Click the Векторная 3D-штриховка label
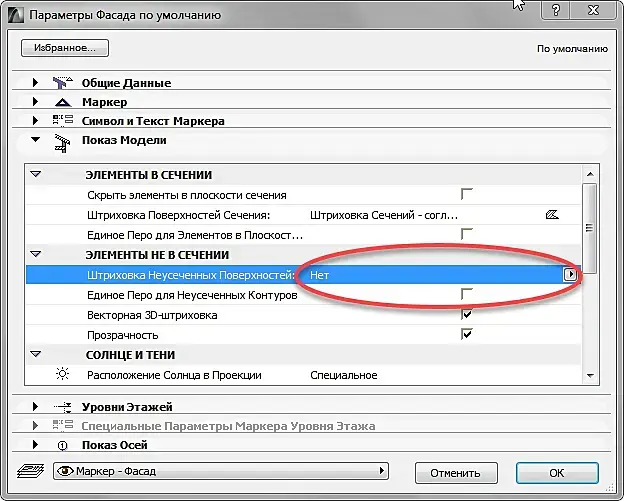Image resolution: width=624 pixels, height=501 pixels. [x=152, y=315]
